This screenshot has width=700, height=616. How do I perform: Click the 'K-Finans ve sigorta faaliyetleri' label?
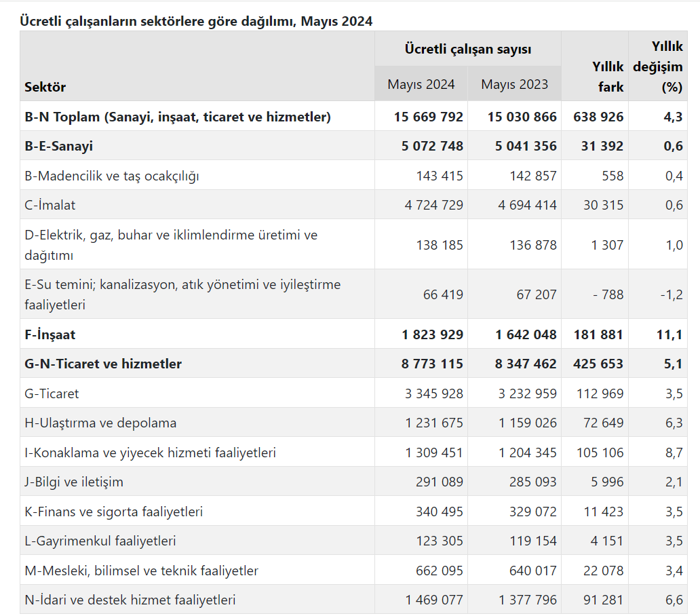113,512
